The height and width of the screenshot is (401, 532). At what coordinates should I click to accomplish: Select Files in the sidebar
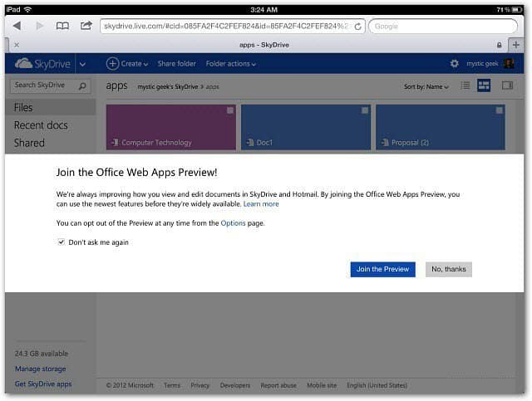coord(51,107)
